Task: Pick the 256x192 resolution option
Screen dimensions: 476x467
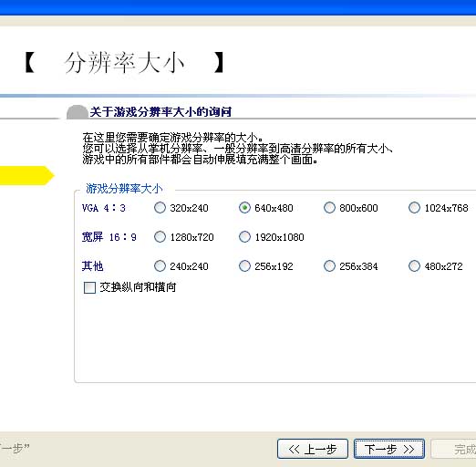Action: (244, 266)
